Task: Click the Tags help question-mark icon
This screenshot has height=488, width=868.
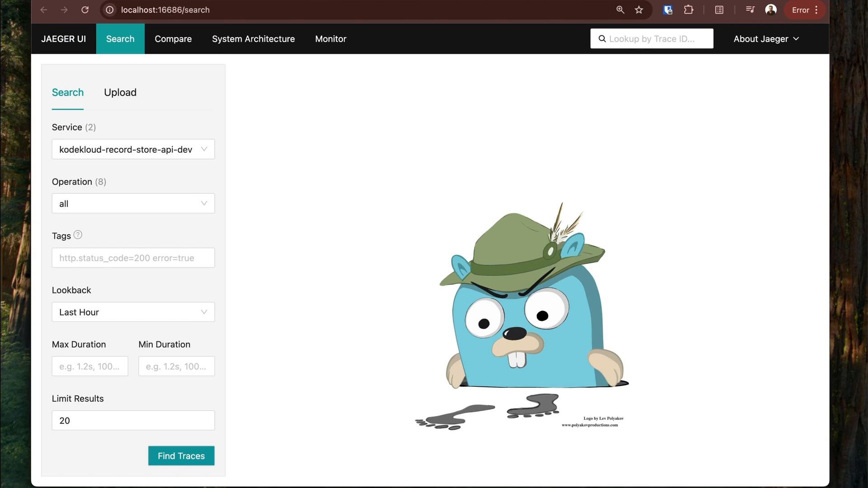Action: pyautogui.click(x=78, y=235)
